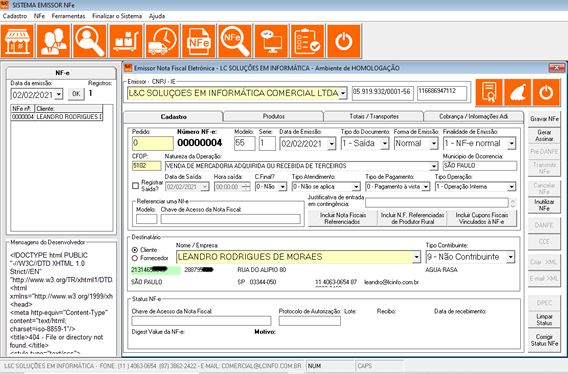The width and height of the screenshot is (568, 374).
Task: Click the Limpar Status button
Action: point(544,319)
